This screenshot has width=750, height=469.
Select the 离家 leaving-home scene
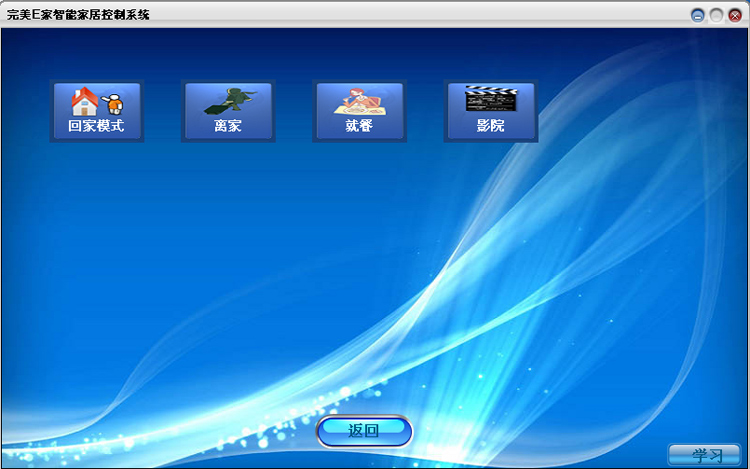(228, 111)
